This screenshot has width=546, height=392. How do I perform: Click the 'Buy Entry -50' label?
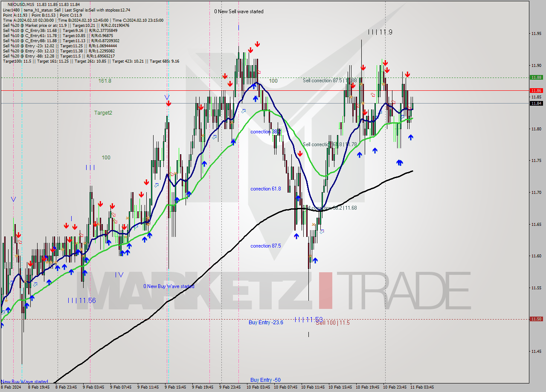[x=265, y=380]
